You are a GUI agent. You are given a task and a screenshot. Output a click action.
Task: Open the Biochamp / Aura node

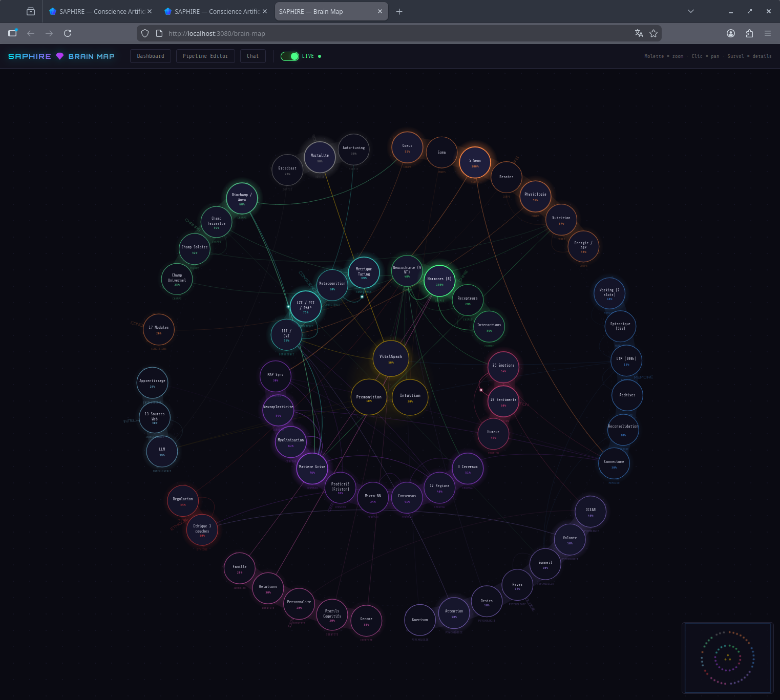(x=241, y=198)
